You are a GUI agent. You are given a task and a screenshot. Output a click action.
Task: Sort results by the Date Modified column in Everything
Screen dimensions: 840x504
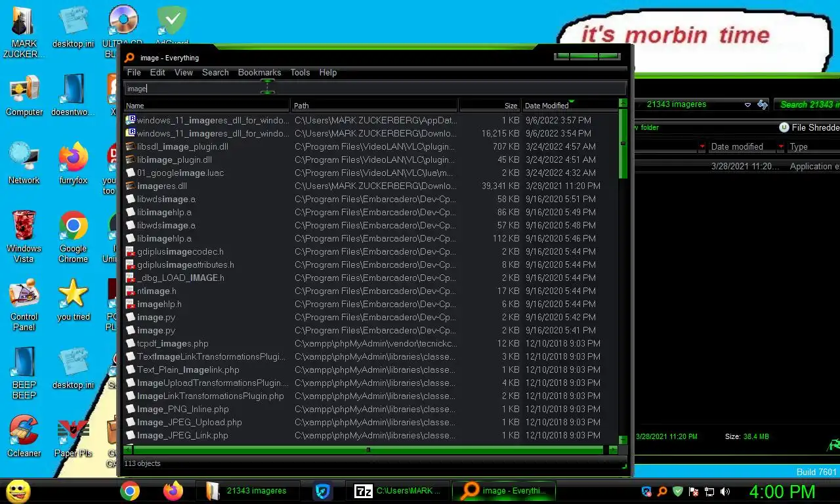570,105
